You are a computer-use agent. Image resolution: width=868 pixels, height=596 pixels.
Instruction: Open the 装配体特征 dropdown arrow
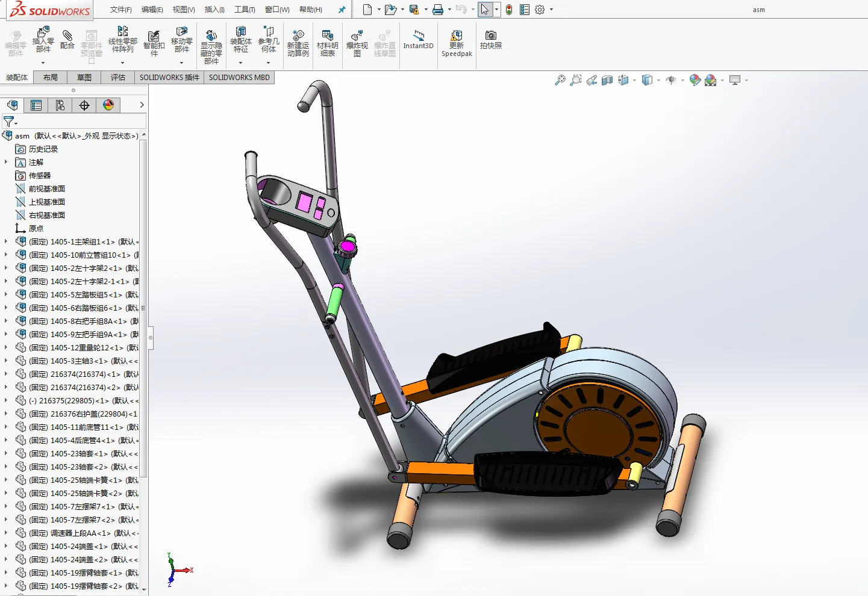click(x=240, y=63)
